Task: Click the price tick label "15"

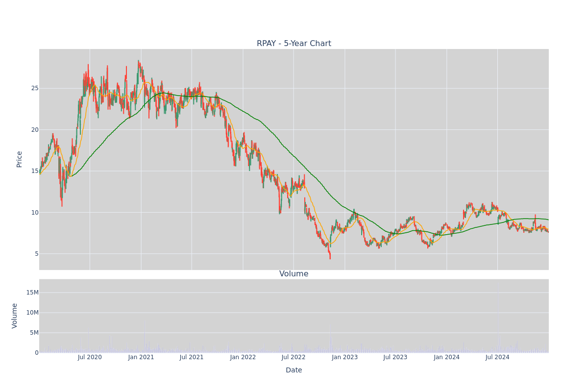Action: (35, 171)
